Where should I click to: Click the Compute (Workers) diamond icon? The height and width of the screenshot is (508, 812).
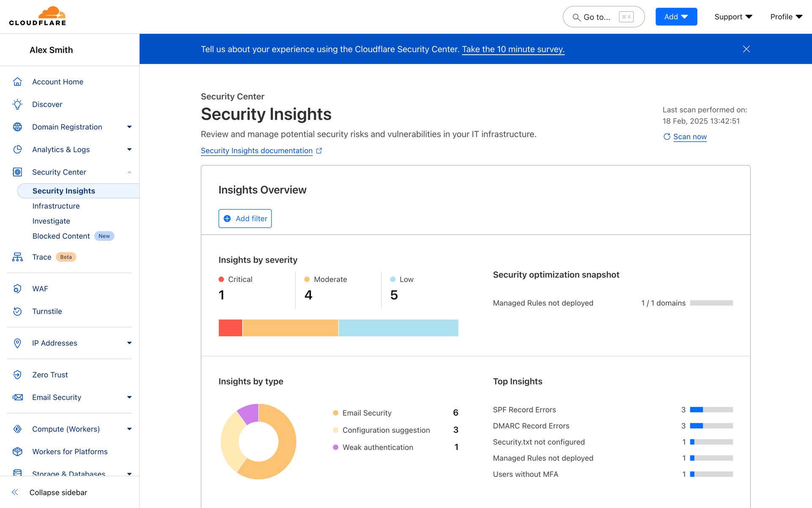click(17, 429)
